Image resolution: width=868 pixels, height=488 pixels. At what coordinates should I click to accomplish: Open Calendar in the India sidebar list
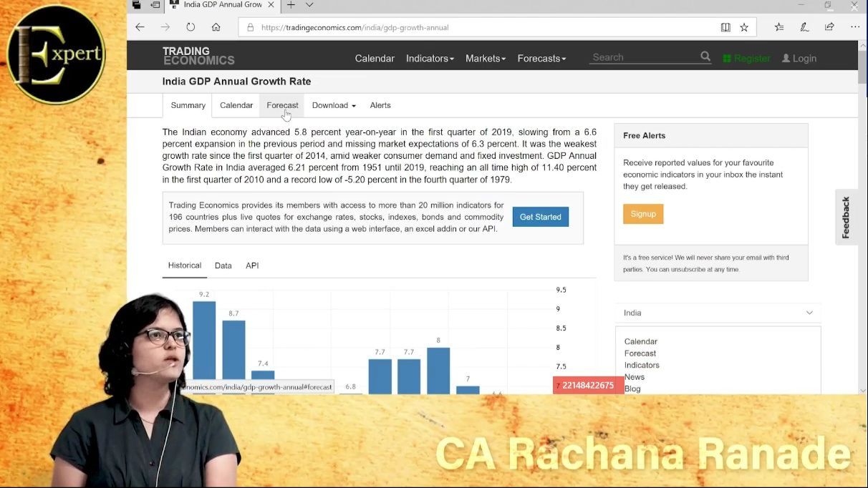tap(640, 341)
